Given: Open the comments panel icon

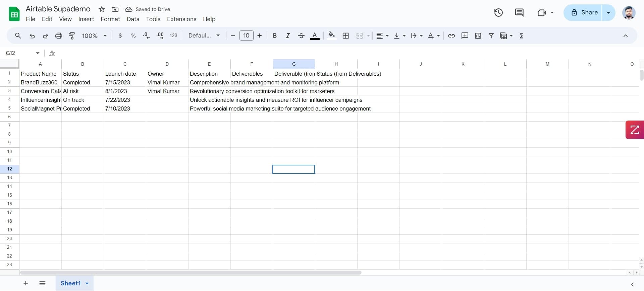Looking at the screenshot, I should click(x=519, y=13).
